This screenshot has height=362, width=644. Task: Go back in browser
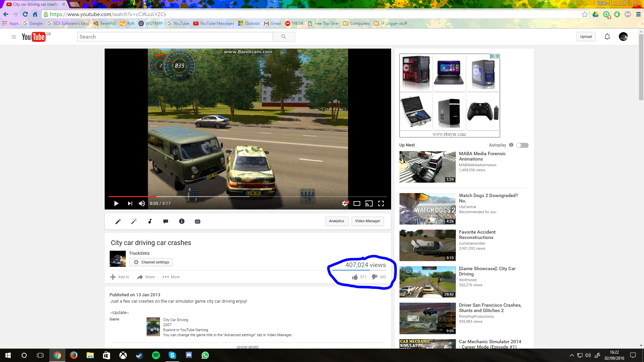(x=6, y=14)
